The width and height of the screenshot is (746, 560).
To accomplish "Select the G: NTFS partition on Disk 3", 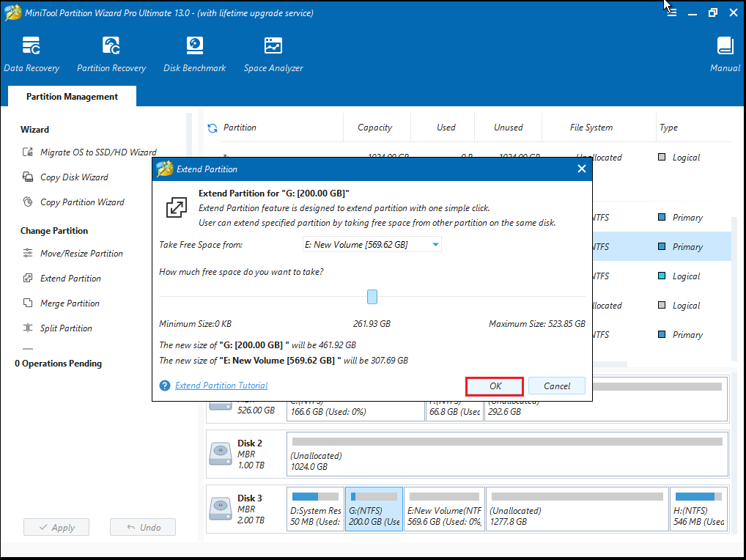I will click(374, 509).
